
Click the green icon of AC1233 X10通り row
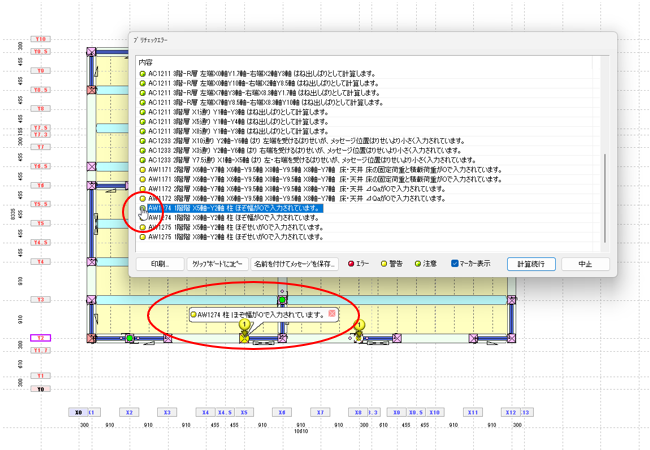[x=143, y=141]
